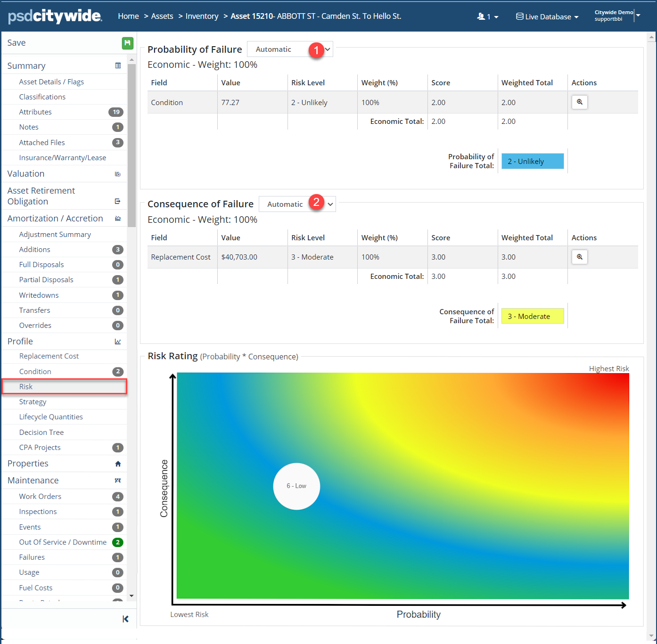
Task: Click the Asset Retirement Obligation icon
Action: click(118, 202)
